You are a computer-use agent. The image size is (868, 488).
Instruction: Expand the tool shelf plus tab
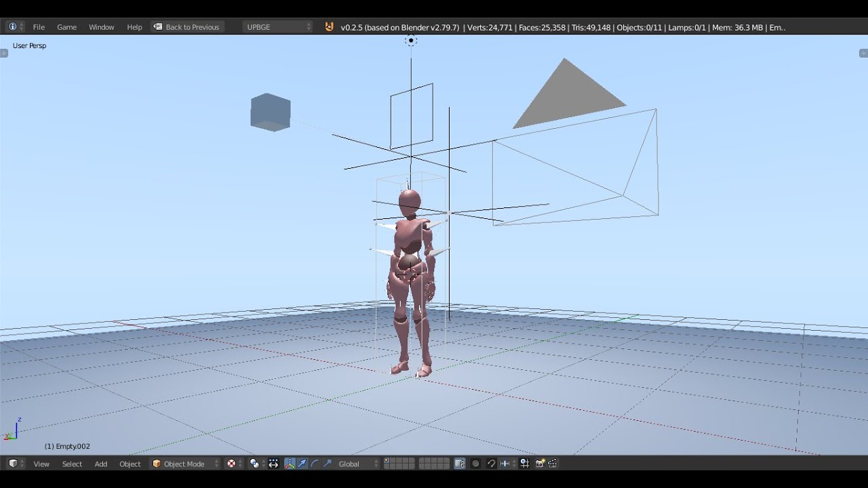click(4, 53)
